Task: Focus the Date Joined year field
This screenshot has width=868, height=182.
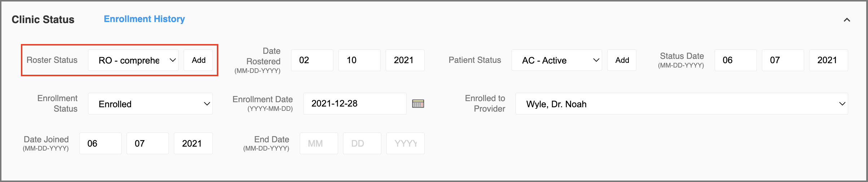Action: [x=193, y=143]
